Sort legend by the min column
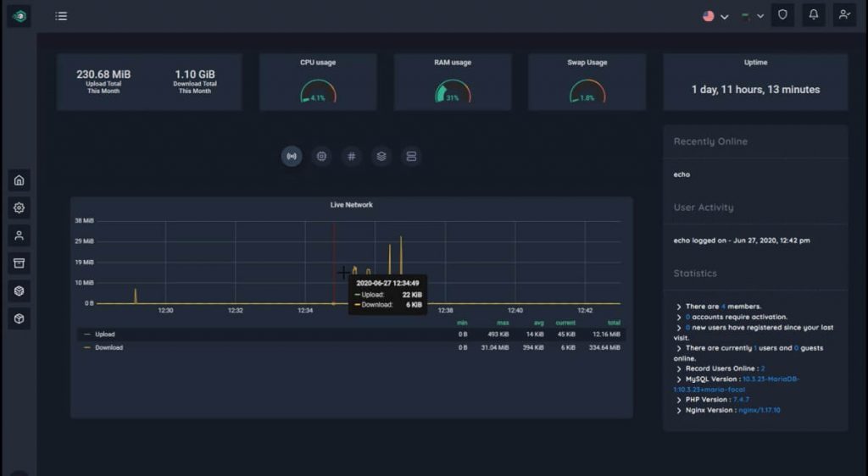Viewport: 868px width, 476px height. pyautogui.click(x=462, y=323)
